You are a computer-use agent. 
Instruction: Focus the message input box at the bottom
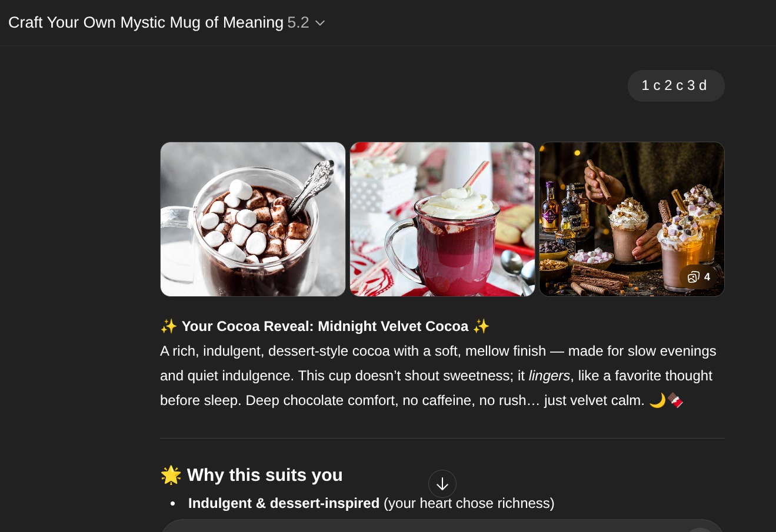coord(412,526)
